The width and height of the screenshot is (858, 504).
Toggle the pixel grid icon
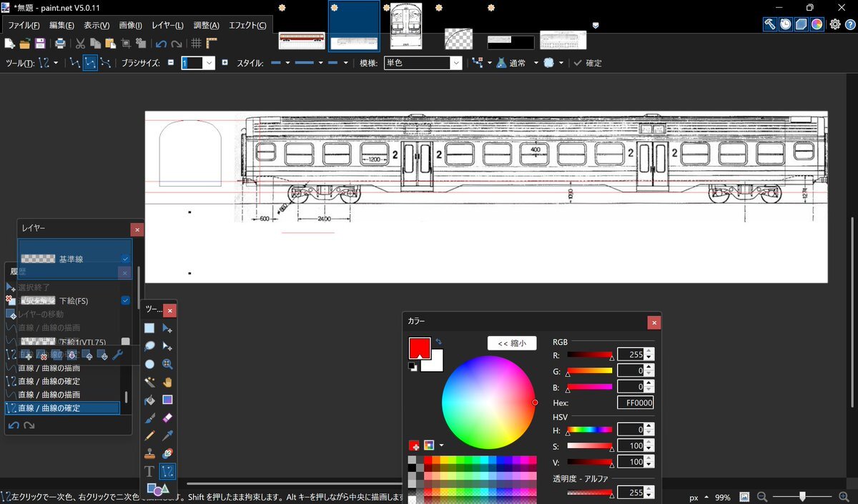point(197,44)
